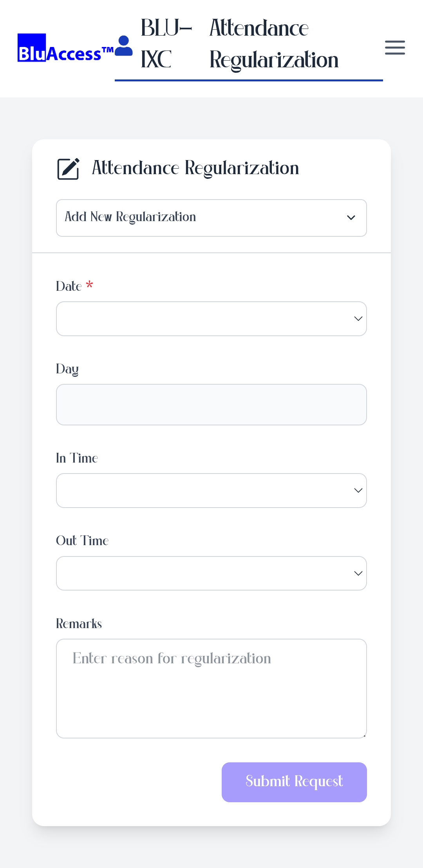Click the Out Time label

tap(82, 541)
